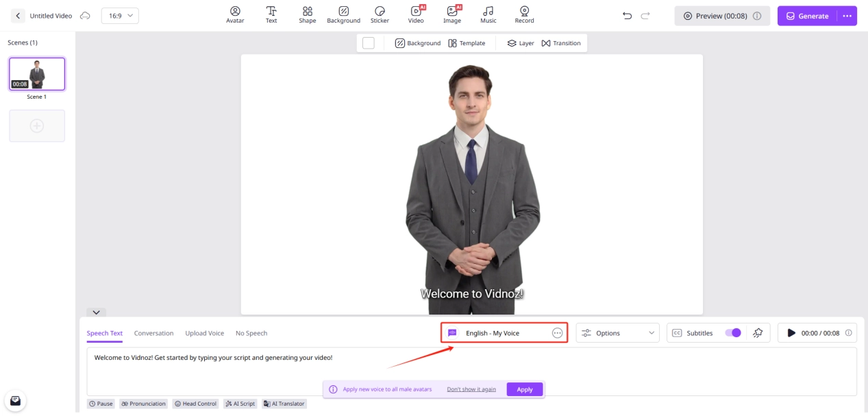Play the speech audio preview
Image resolution: width=868 pixels, height=416 pixels.
click(x=791, y=333)
